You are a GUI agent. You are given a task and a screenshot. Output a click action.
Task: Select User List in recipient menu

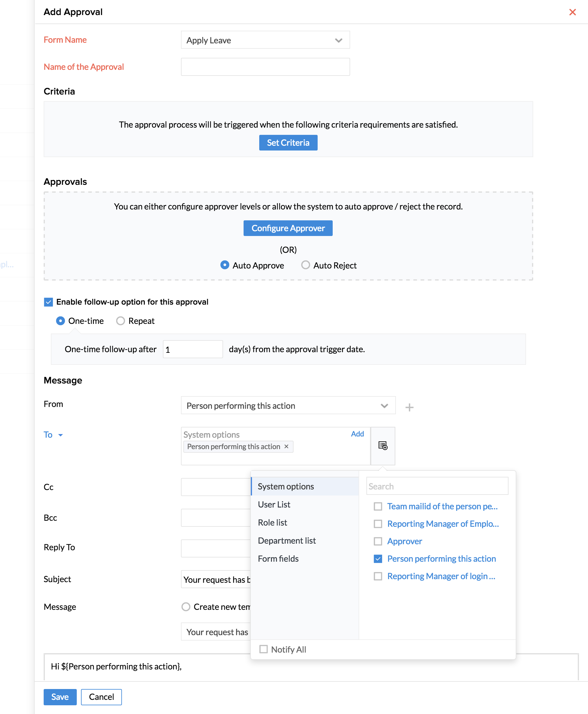[x=274, y=504]
